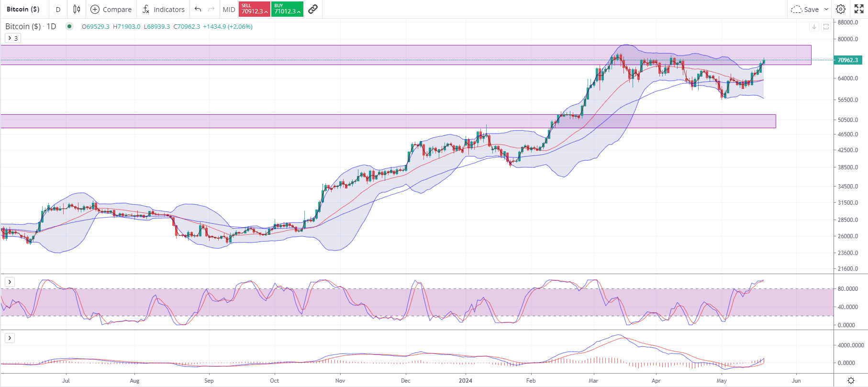Click the 2024 time axis label
The width and height of the screenshot is (868, 387).
[465, 381]
